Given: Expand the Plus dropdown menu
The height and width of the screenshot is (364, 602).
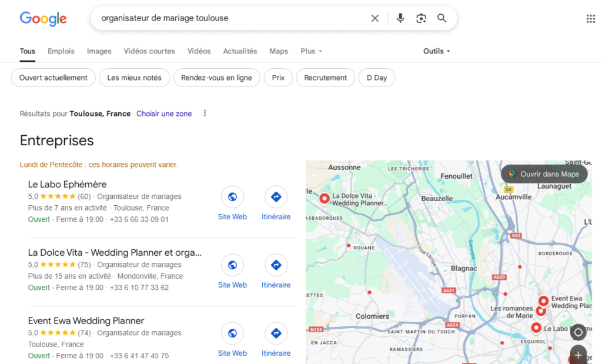Looking at the screenshot, I should pos(311,51).
